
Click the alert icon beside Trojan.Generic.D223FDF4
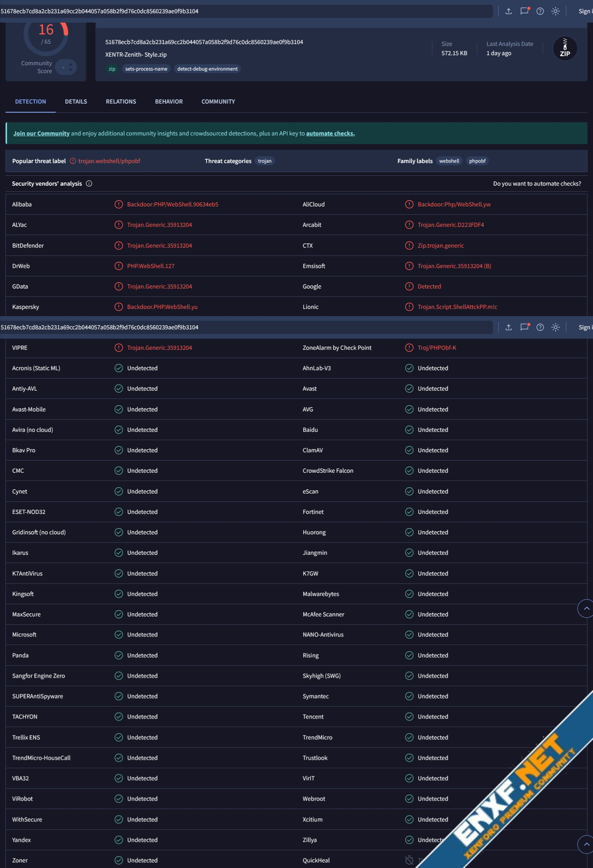[x=409, y=225]
